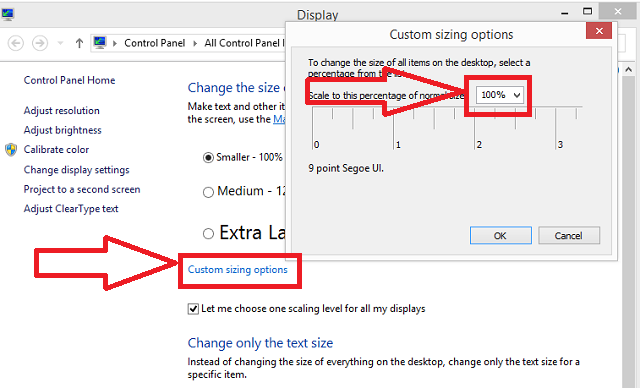Viewport: 640px width, 388px height.
Task: Click the computer icon in address bar
Action: 100,43
